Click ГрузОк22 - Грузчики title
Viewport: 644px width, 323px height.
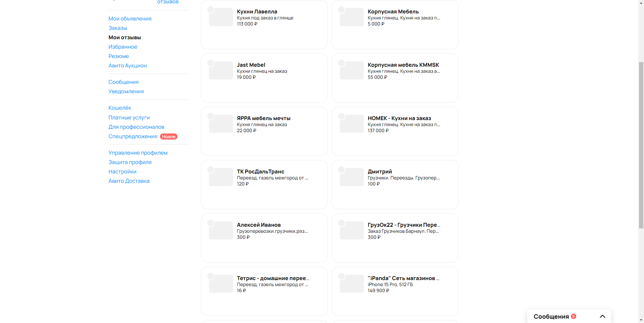click(x=404, y=225)
